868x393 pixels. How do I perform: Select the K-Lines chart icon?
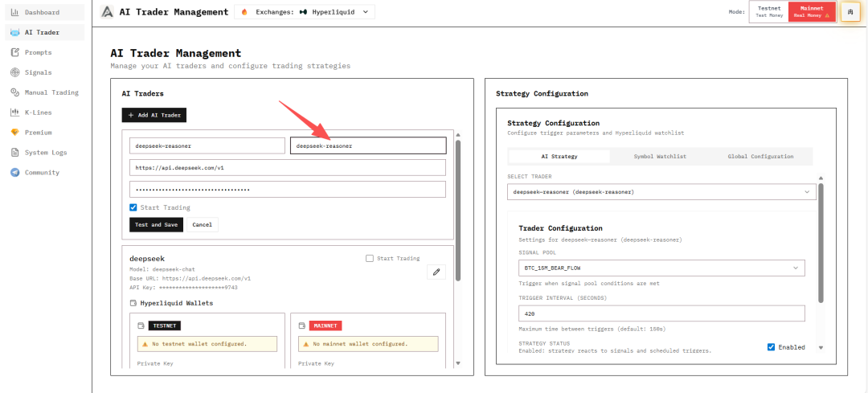[14, 113]
